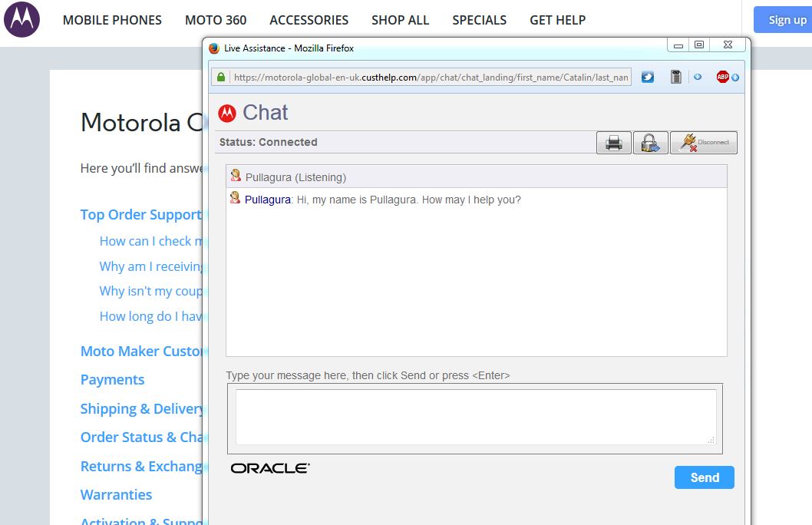Disconnect the chat session
The image size is (812, 525).
pyautogui.click(x=704, y=143)
